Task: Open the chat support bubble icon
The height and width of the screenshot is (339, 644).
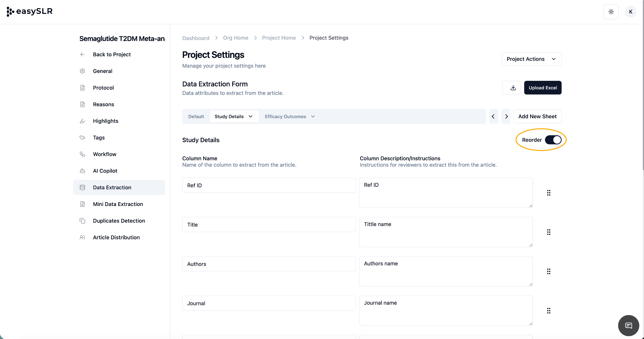Action: [x=628, y=325]
